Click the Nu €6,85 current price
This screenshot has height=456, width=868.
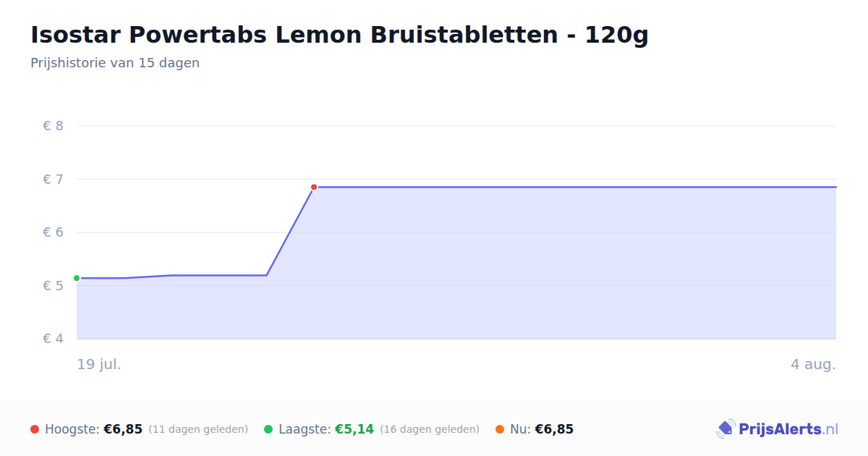pyautogui.click(x=554, y=429)
